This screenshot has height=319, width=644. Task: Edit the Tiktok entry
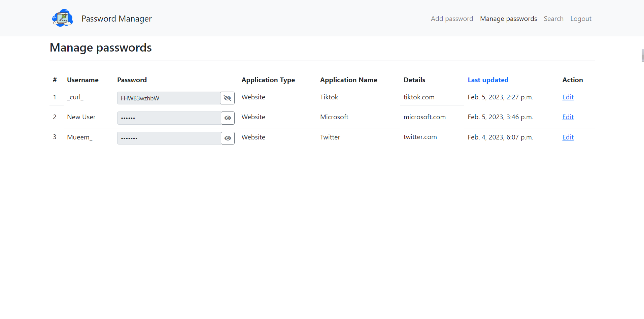568,97
